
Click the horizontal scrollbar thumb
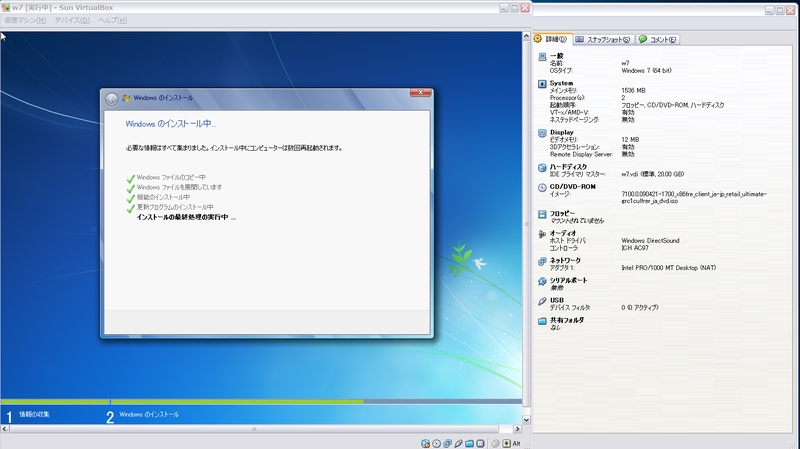(254, 429)
